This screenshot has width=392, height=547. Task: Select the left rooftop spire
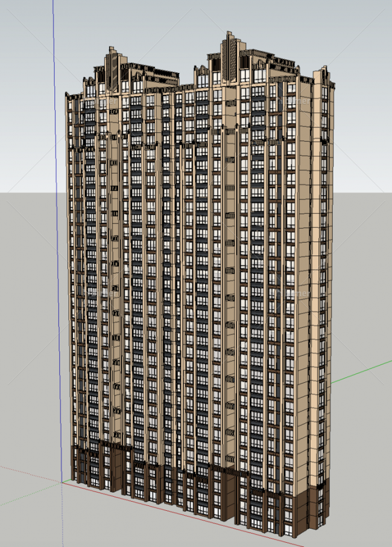pyautogui.click(x=112, y=69)
